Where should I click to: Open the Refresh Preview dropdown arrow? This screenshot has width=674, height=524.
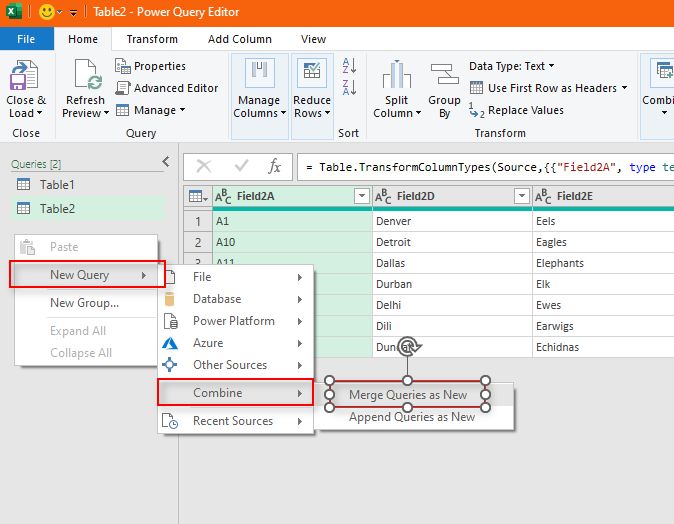(x=106, y=113)
